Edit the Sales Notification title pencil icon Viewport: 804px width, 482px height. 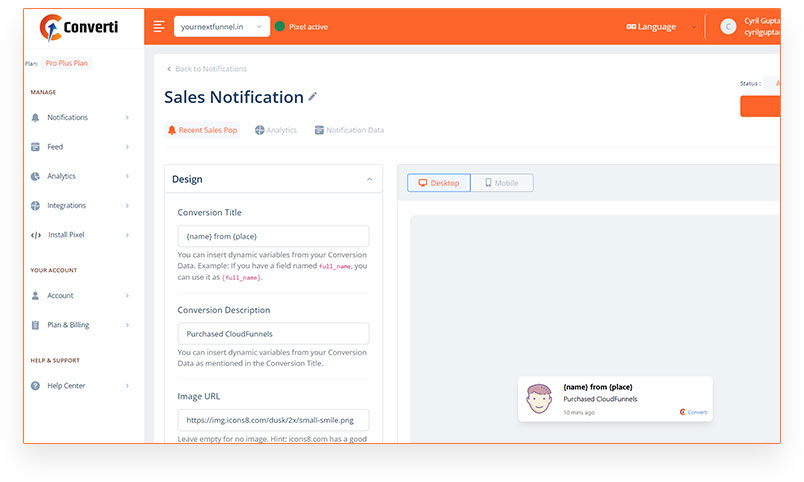312,96
